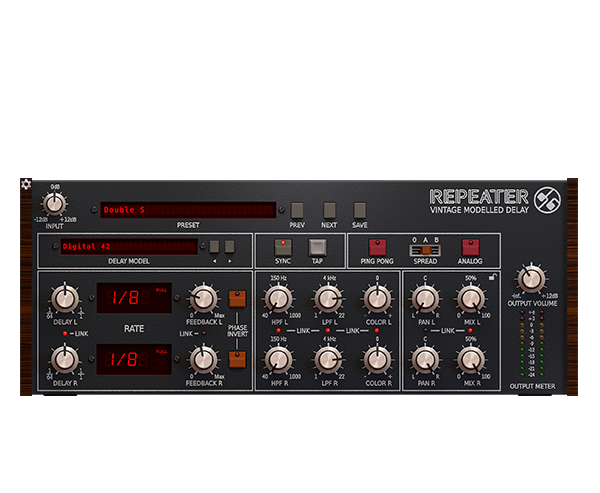Toggle the MIX link LED
600x493 pixels.
tap(470, 330)
